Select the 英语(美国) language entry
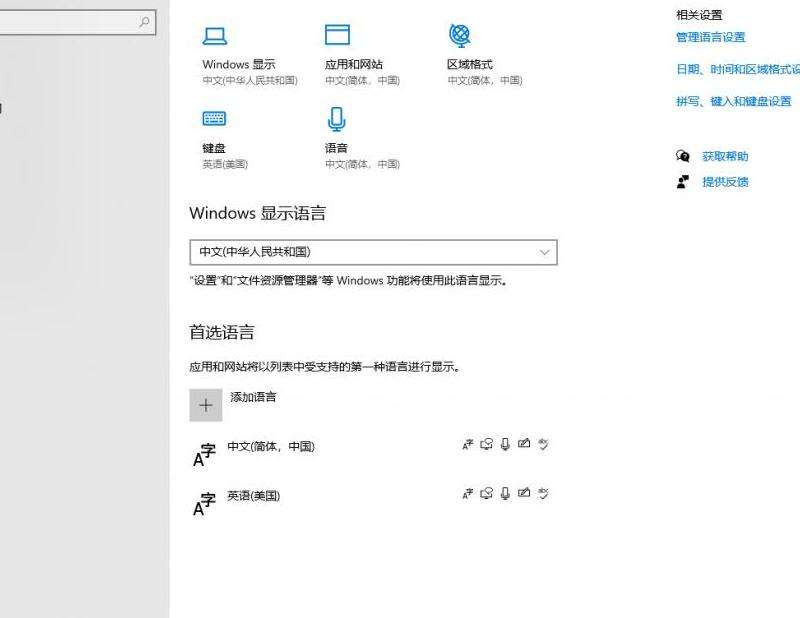Image resolution: width=800 pixels, height=618 pixels. tap(371, 503)
